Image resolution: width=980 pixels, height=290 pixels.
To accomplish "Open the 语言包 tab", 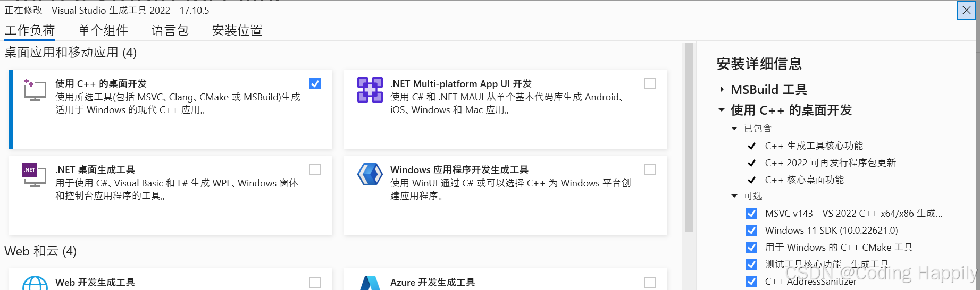I will 170,31.
